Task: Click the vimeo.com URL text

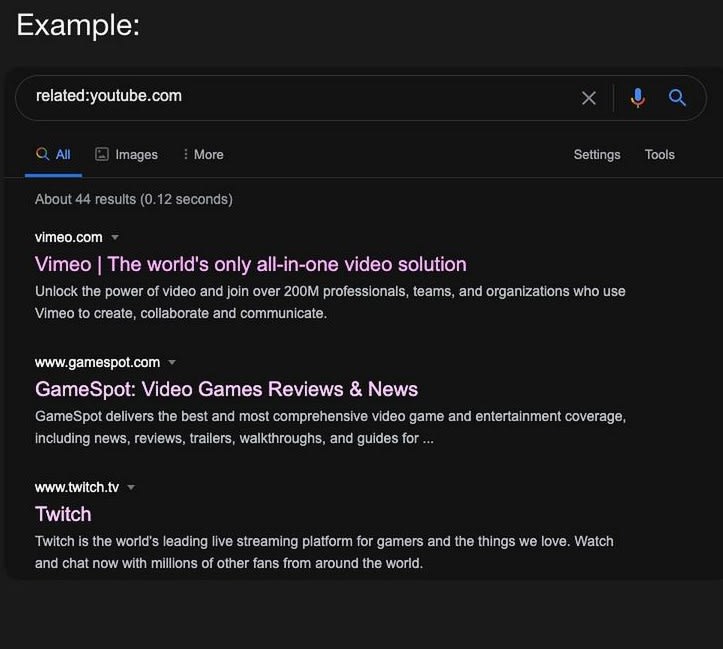Action: click(x=69, y=237)
